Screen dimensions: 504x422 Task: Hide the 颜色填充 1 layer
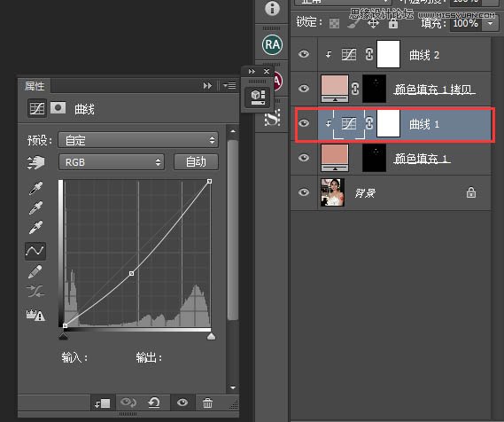pos(304,158)
